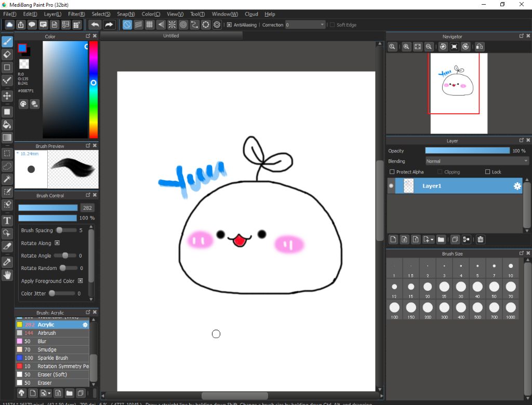Adjust the brush size slider showing 282
This screenshot has width=532, height=405.
(48, 208)
